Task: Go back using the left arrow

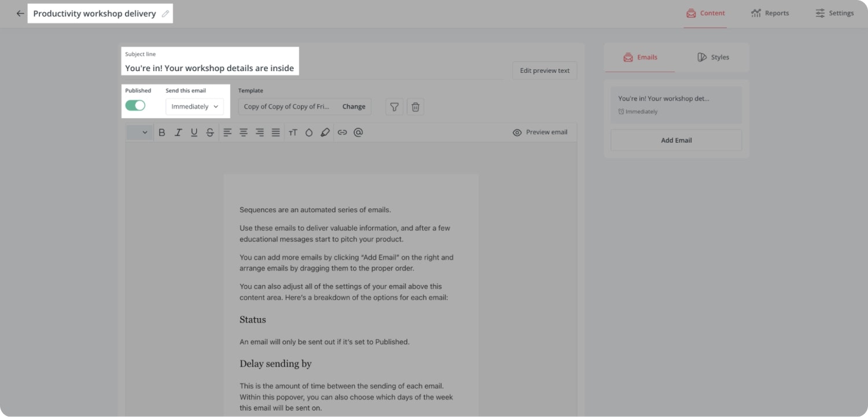Action: point(20,13)
